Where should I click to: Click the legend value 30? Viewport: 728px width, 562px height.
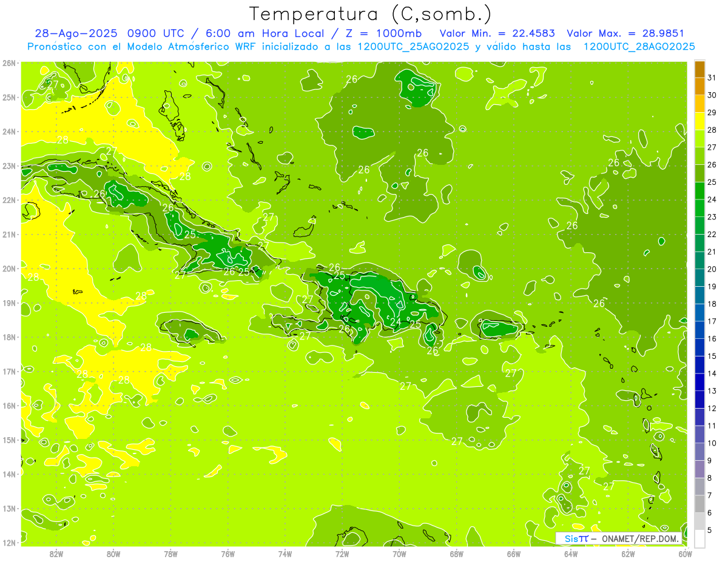[712, 95]
